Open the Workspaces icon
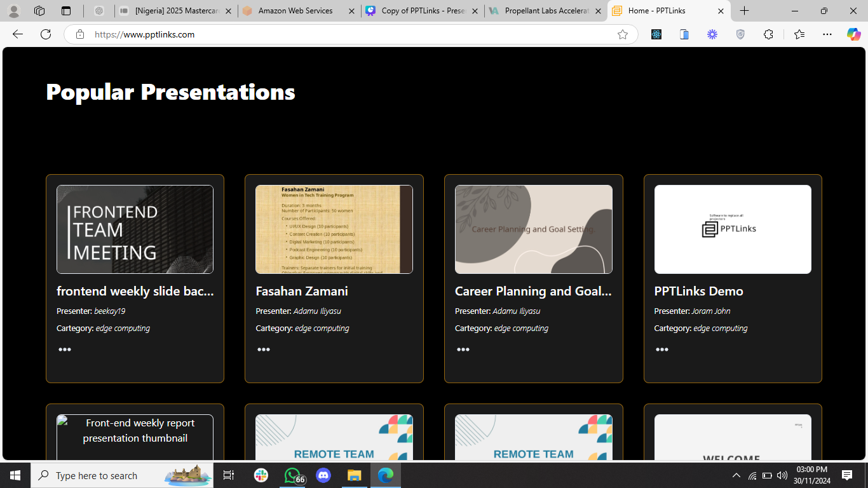Image resolution: width=868 pixels, height=488 pixels. 39,11
